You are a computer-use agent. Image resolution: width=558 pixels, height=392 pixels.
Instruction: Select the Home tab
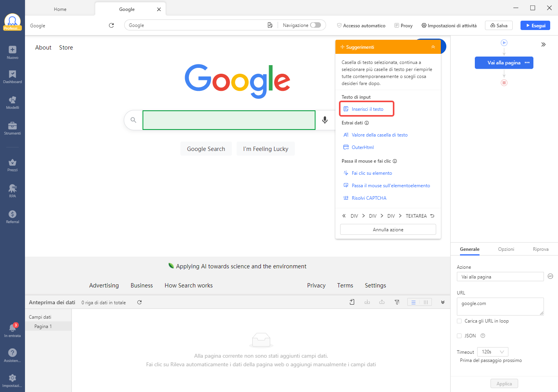(x=60, y=9)
